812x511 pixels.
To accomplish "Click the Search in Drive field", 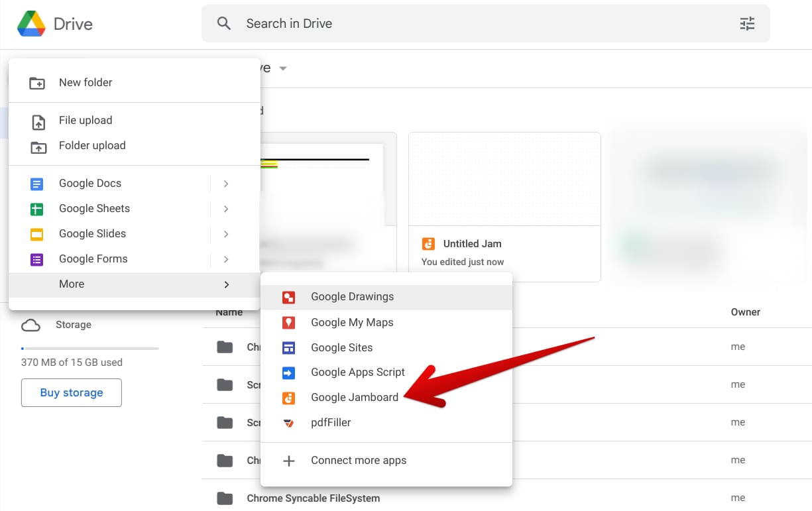I will (486, 23).
